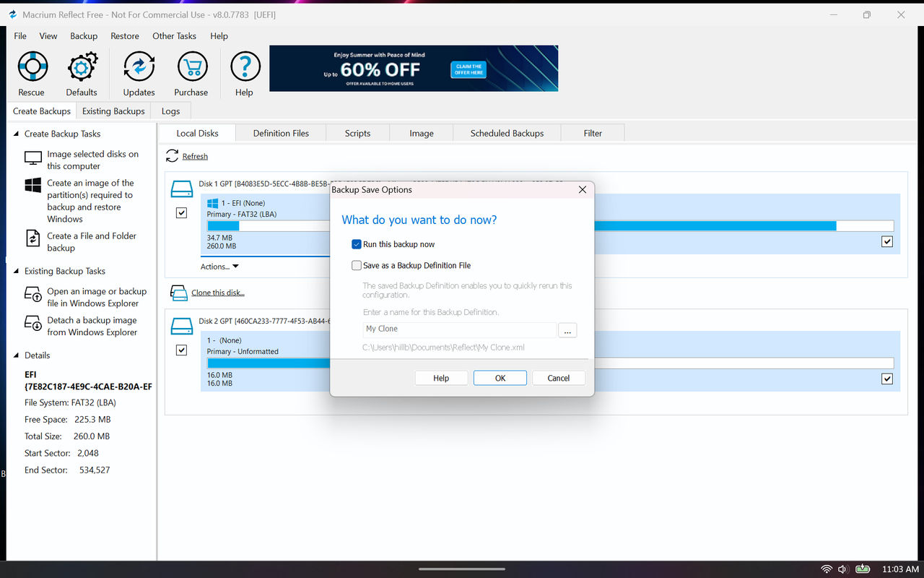The height and width of the screenshot is (578, 924).
Task: Open the Wi-Fi network tray icon
Action: (x=827, y=569)
